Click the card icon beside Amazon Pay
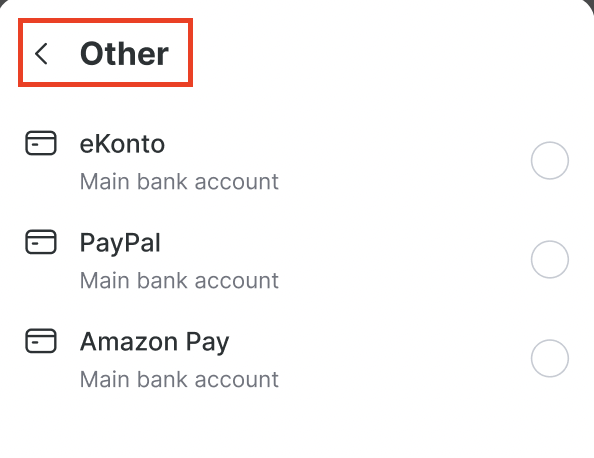 point(41,341)
